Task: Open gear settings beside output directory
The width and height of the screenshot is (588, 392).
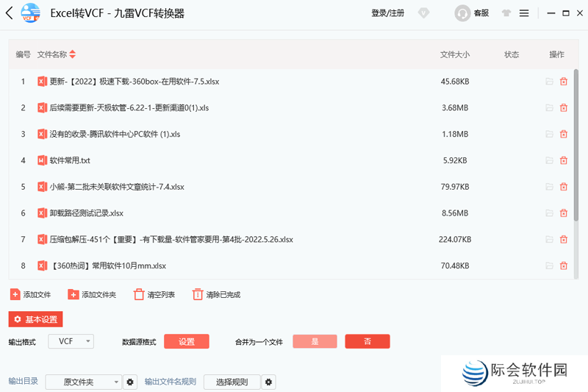Action: [130, 382]
